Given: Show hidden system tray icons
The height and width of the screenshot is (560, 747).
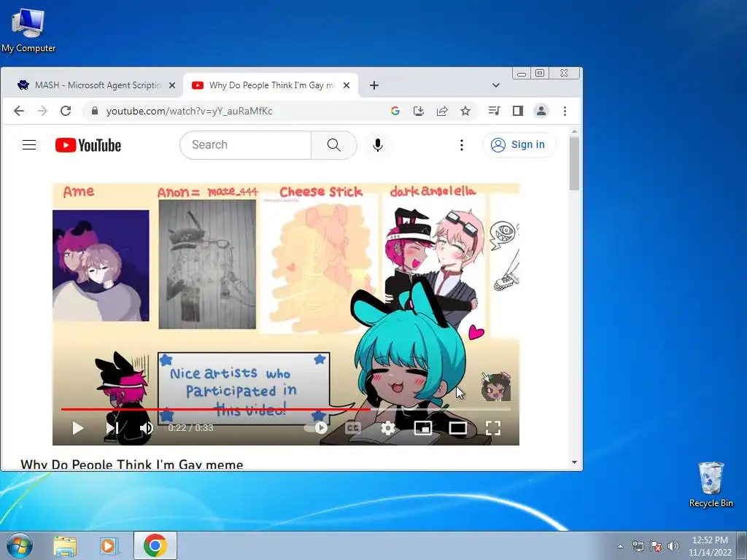Looking at the screenshot, I should 620,546.
